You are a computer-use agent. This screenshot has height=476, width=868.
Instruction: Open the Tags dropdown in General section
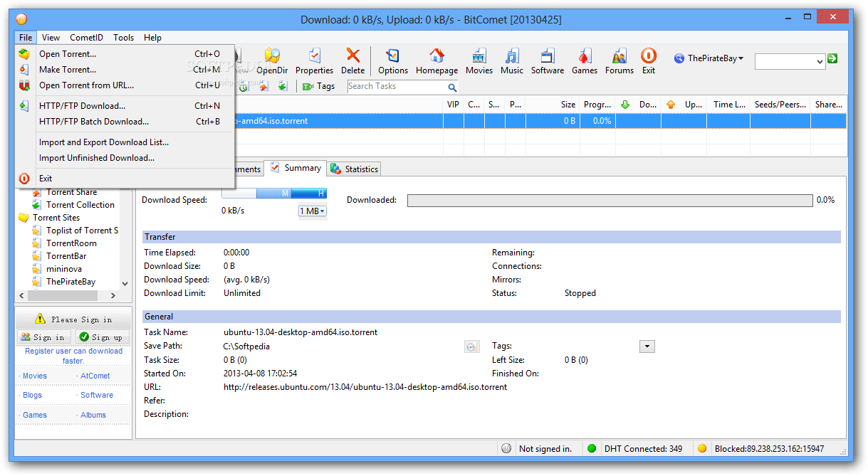click(647, 347)
